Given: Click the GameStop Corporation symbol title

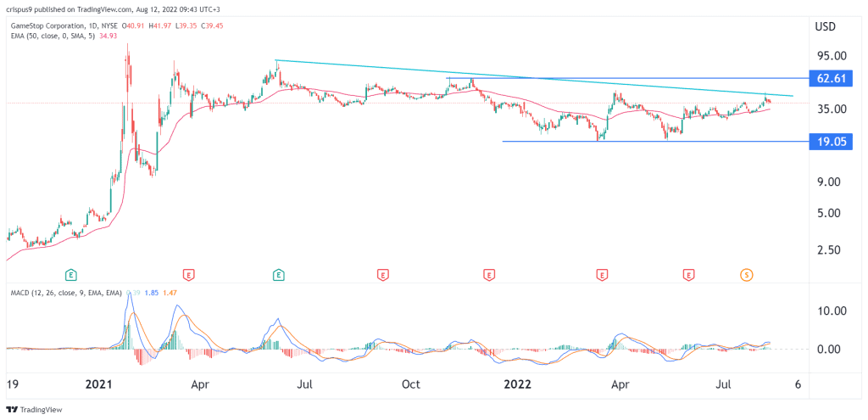Looking at the screenshot, I should (47, 25).
